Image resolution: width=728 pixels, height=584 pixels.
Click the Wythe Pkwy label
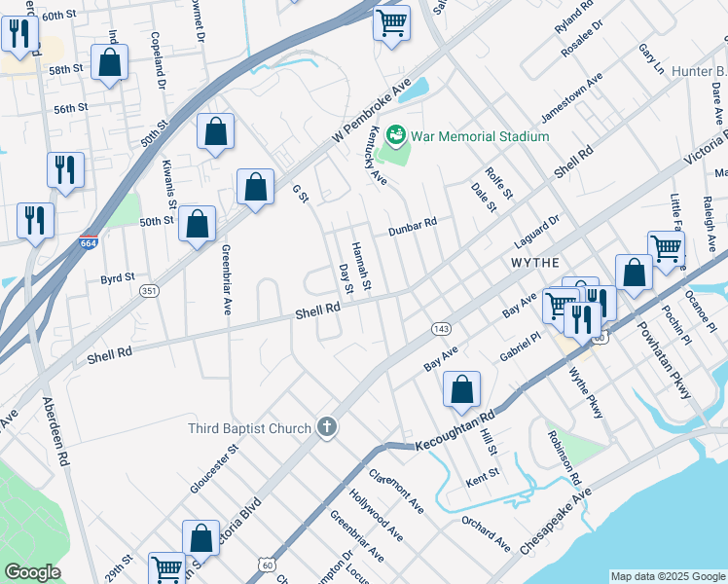[x=585, y=392]
